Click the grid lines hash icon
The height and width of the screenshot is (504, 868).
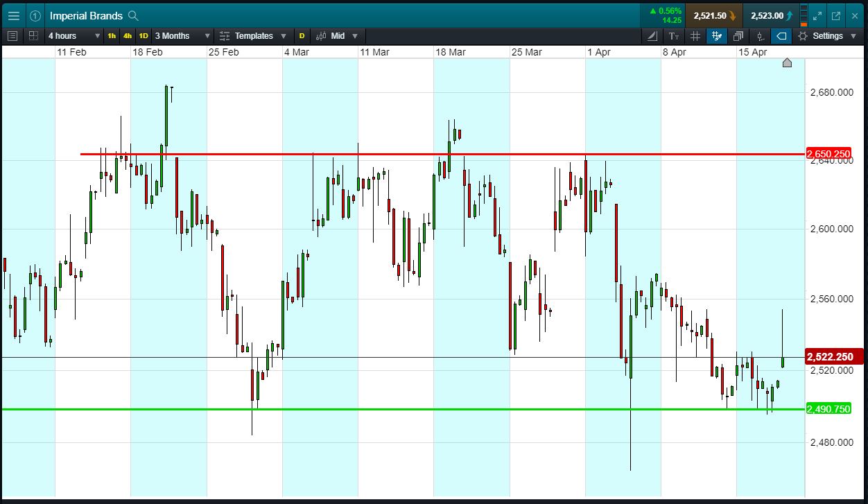(x=695, y=36)
